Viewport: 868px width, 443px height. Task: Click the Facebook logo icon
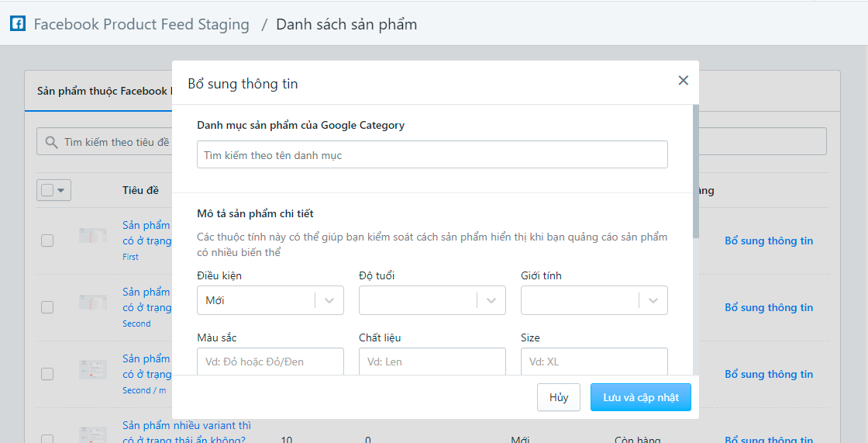point(17,23)
